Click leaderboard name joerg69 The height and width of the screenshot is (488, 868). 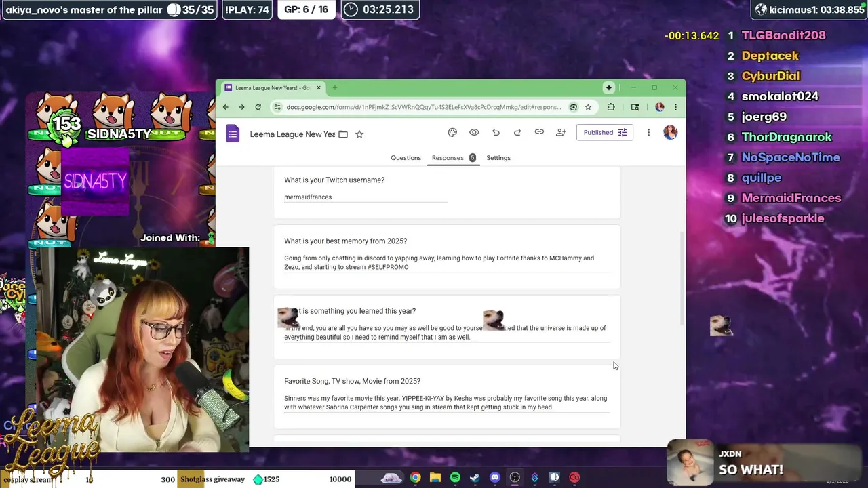coord(764,117)
